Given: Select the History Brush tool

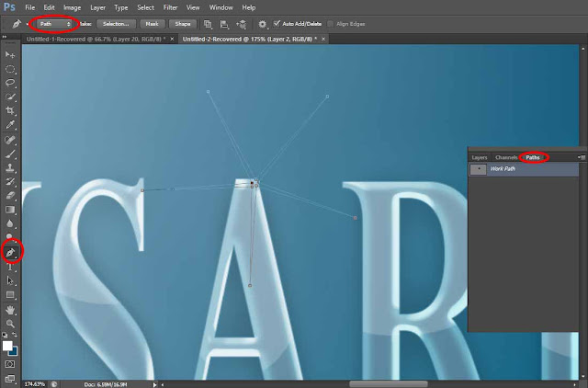Looking at the screenshot, I should [x=10, y=182].
